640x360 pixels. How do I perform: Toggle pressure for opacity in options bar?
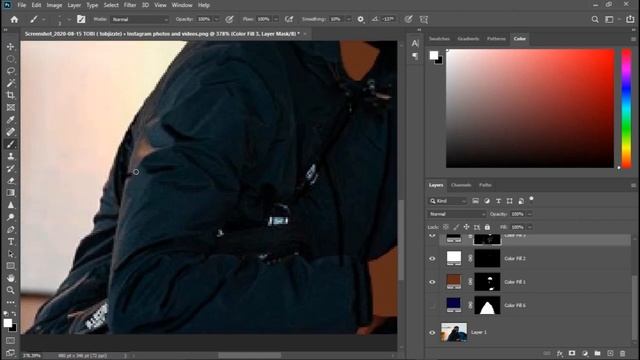point(229,19)
